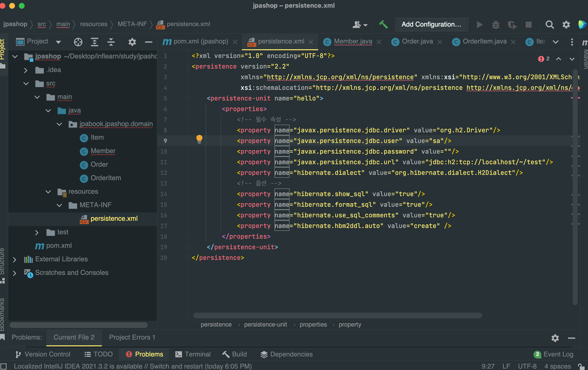
Task: Collapse jpabook.jpashop.domain package
Action: point(59,124)
